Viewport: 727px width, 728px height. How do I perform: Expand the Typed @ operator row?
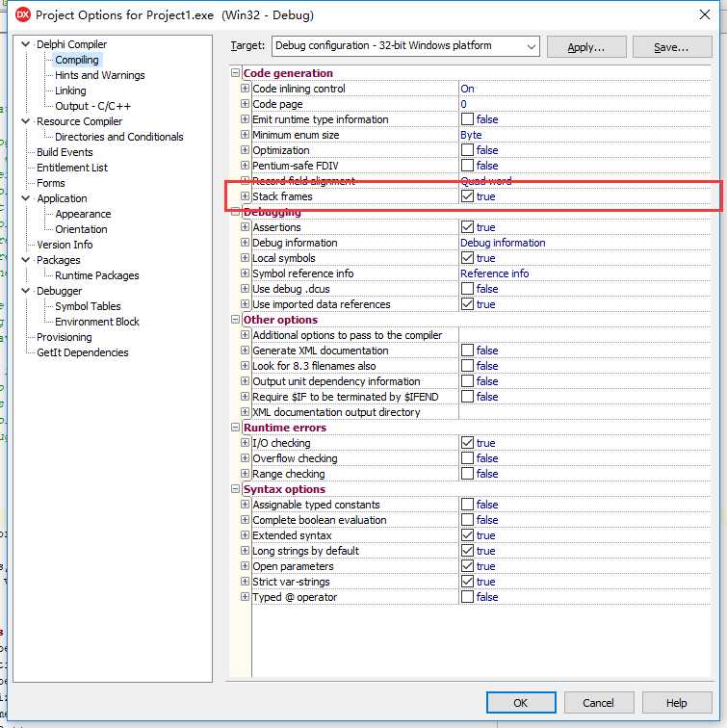click(246, 597)
